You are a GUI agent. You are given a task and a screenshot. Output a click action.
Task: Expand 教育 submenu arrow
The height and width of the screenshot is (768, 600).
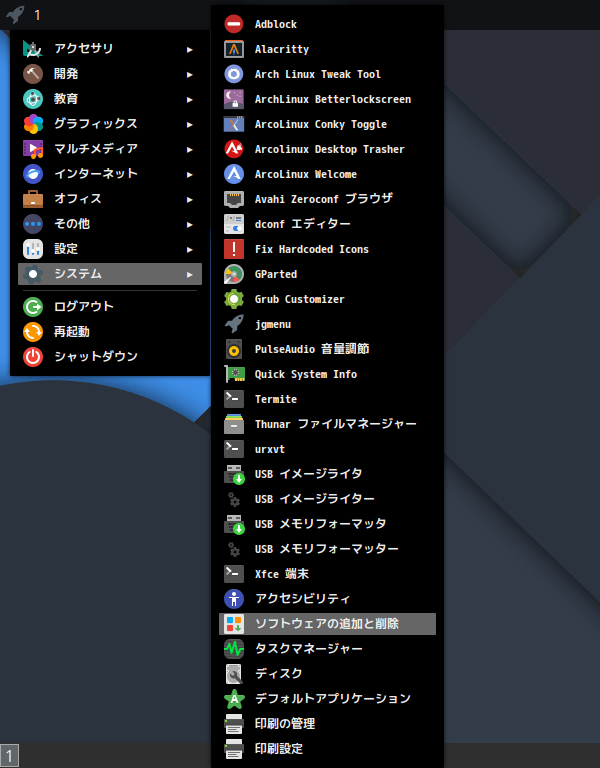tap(190, 99)
